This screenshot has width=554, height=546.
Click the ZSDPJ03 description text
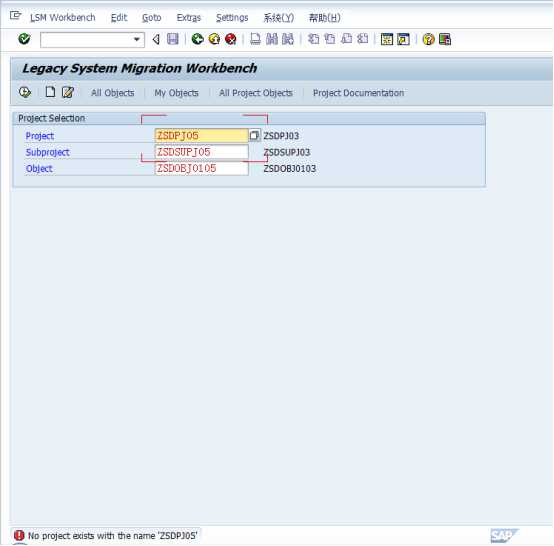(281, 136)
